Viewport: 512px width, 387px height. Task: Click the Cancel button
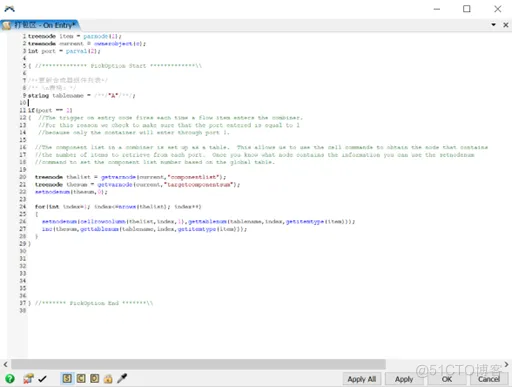point(489,379)
